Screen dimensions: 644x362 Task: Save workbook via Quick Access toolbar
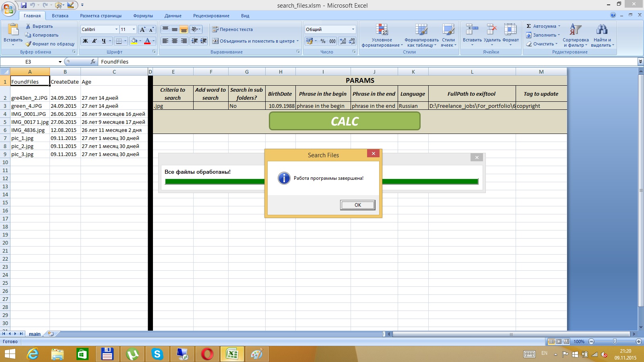click(x=24, y=5)
